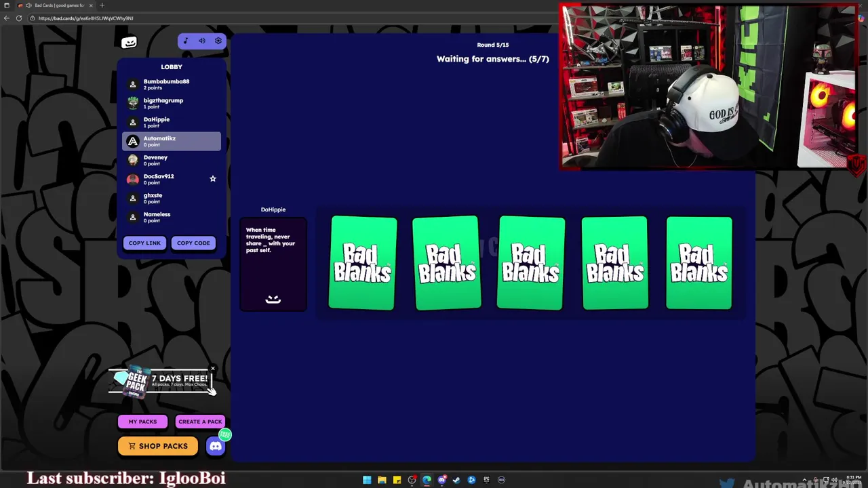Click bigzthagrump's avatar icon

[133, 103]
